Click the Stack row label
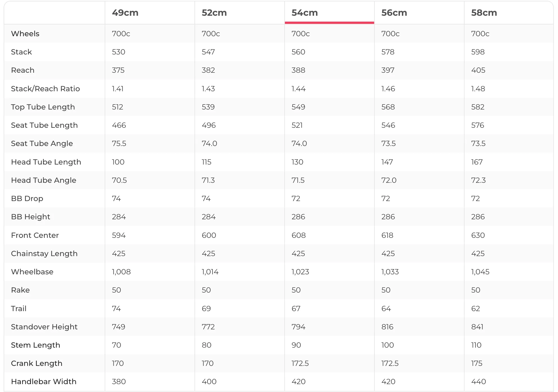 21,52
